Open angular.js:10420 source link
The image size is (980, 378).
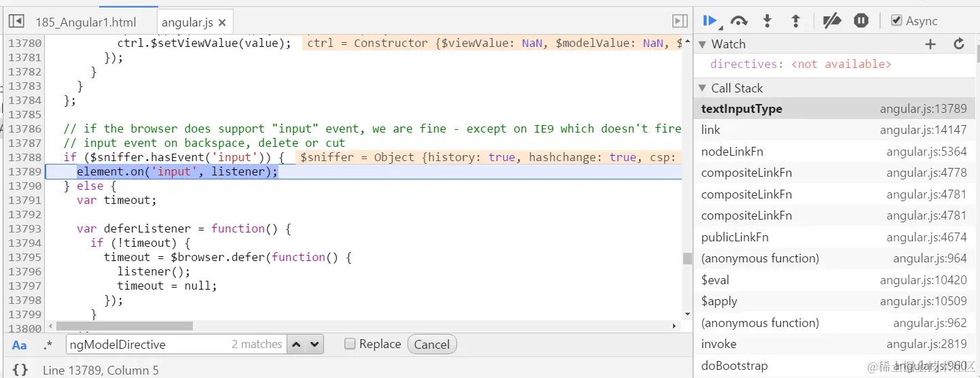tap(923, 280)
